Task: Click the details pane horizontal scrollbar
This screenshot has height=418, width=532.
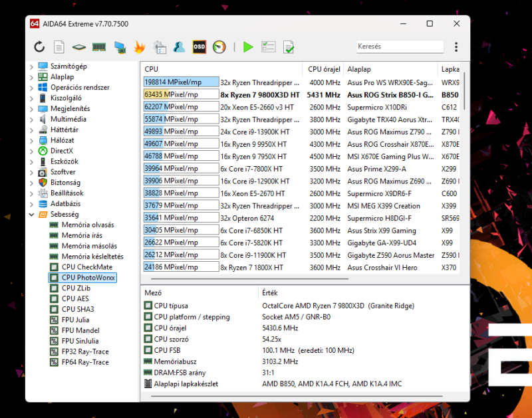Action: (x=296, y=396)
